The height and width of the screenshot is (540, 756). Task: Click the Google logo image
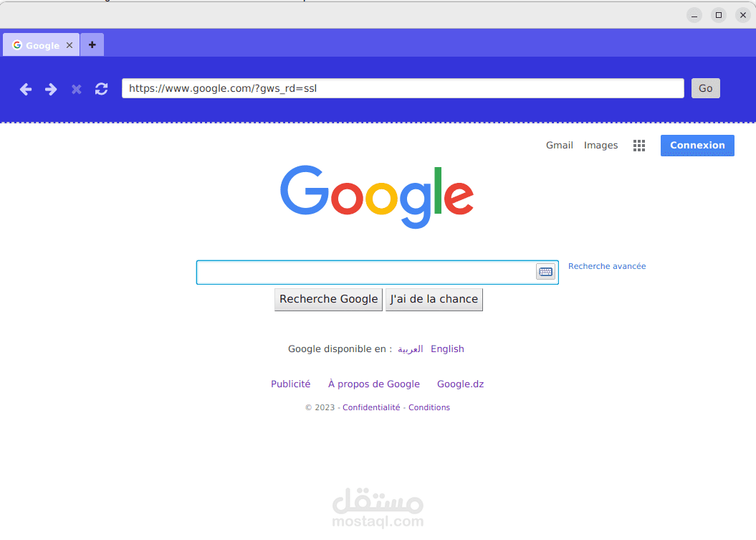pos(377,196)
